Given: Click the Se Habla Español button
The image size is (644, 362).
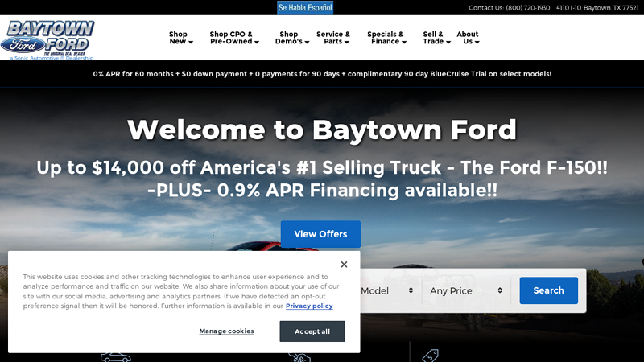Looking at the screenshot, I should tap(305, 8).
